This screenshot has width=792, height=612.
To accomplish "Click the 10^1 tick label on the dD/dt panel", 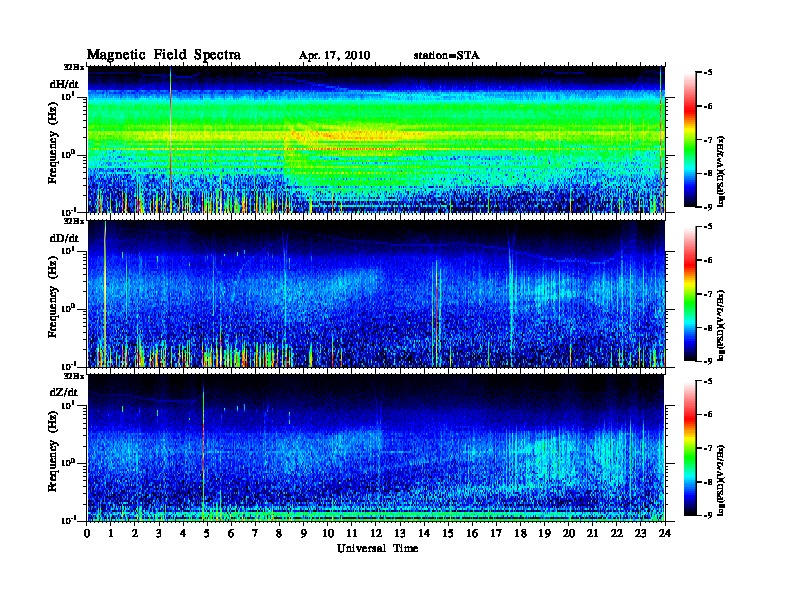I will [x=68, y=250].
